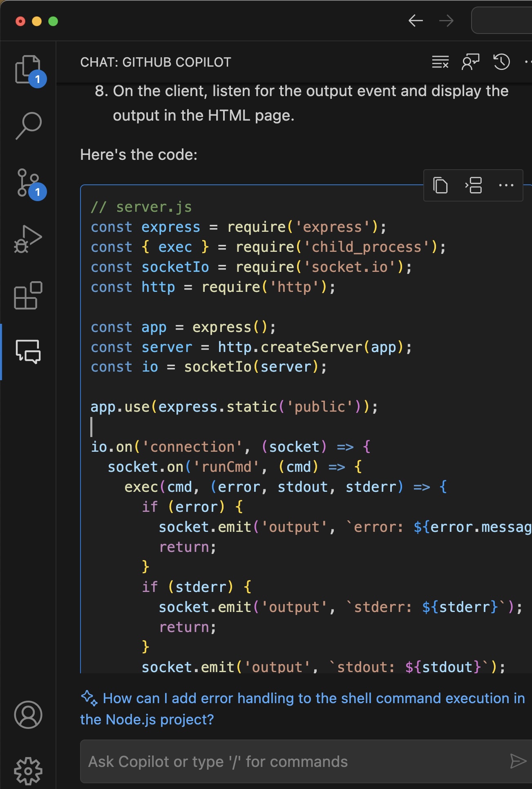Click the io.on('connection') line
The height and width of the screenshot is (789, 532).
[x=231, y=447]
